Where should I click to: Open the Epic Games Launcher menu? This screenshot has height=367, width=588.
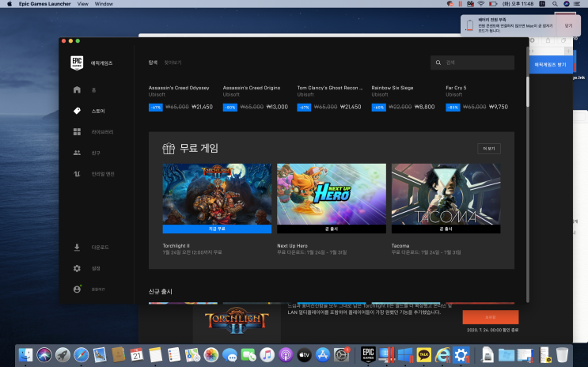tap(44, 4)
